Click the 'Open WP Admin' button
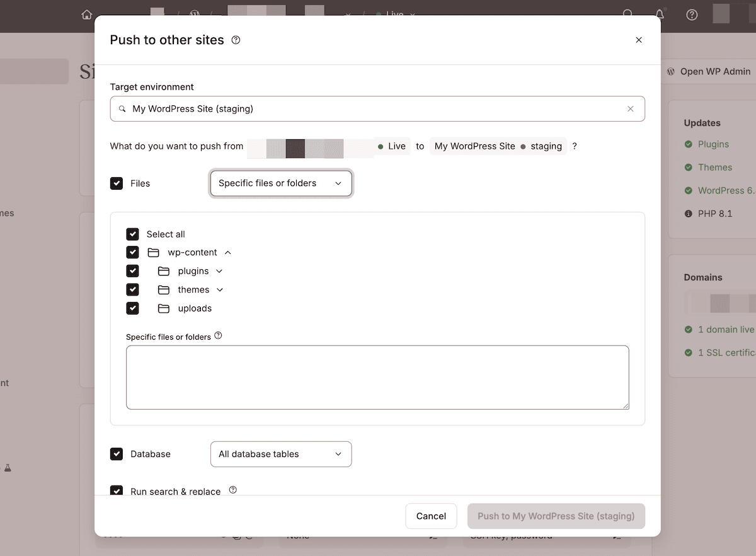The width and height of the screenshot is (756, 556). [708, 71]
